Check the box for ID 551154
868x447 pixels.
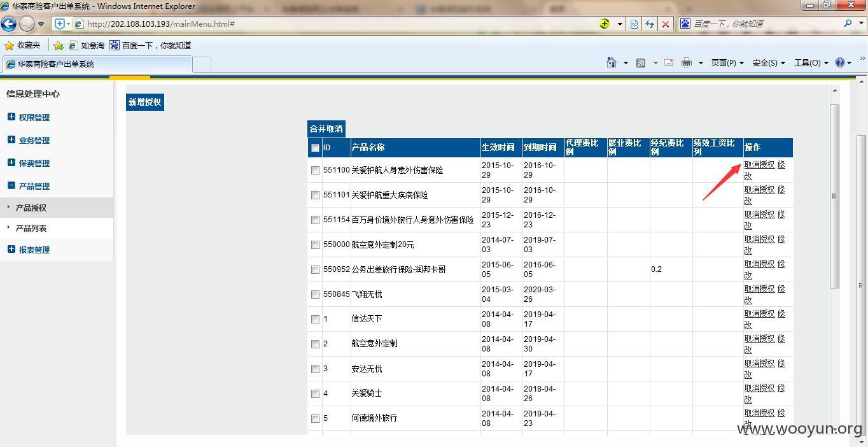point(315,220)
